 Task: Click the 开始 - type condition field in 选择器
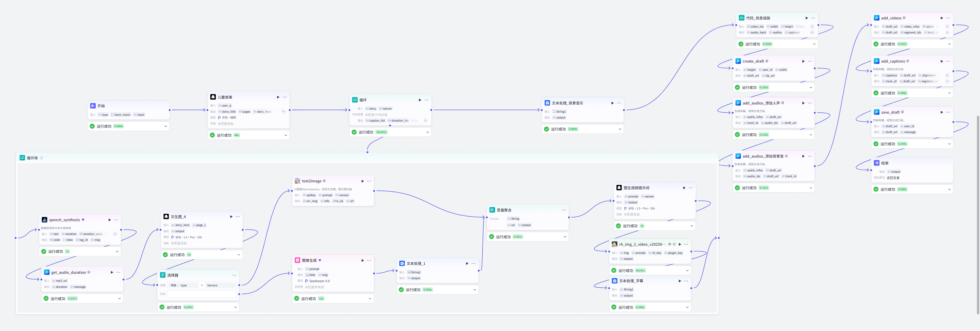point(183,285)
